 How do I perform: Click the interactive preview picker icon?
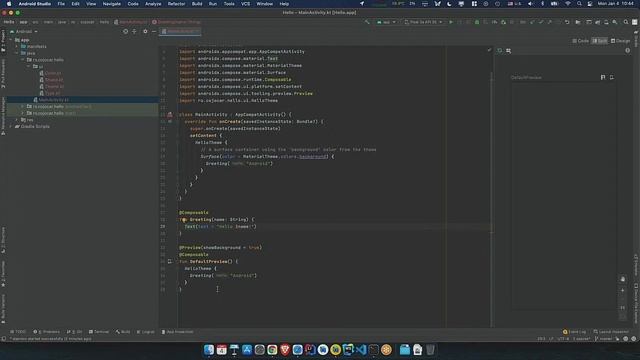point(509,51)
